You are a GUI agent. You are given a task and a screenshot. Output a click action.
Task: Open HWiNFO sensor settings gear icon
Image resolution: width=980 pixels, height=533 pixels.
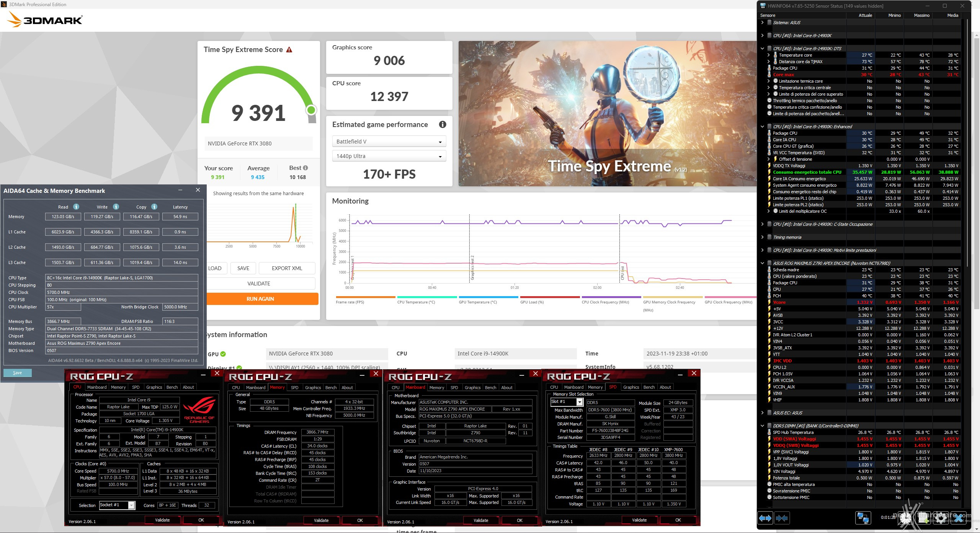pyautogui.click(x=941, y=518)
